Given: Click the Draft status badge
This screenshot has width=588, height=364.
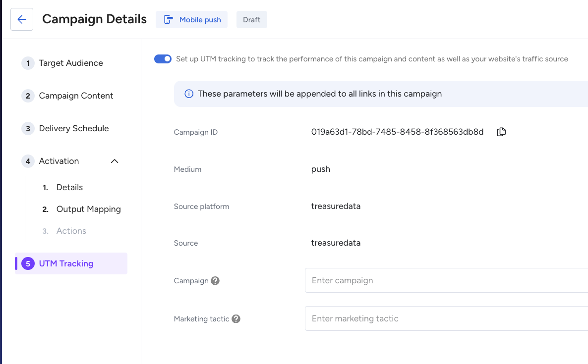Looking at the screenshot, I should (252, 20).
